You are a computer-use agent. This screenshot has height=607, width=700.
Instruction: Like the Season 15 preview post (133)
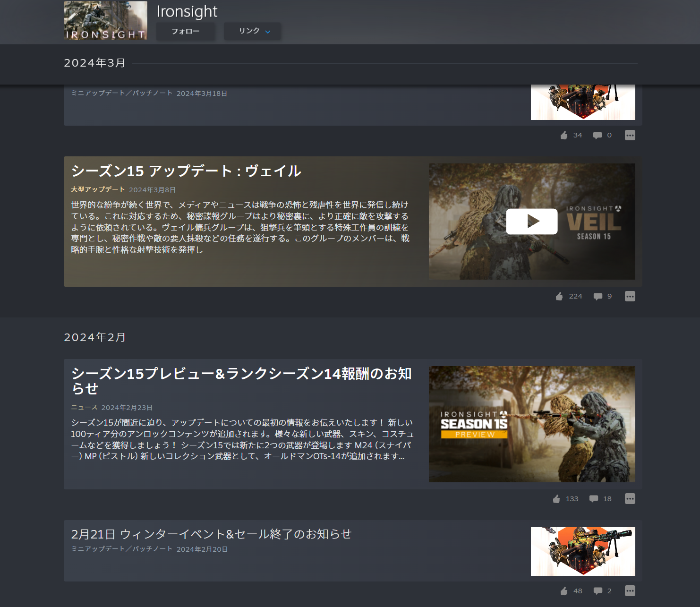(556, 499)
